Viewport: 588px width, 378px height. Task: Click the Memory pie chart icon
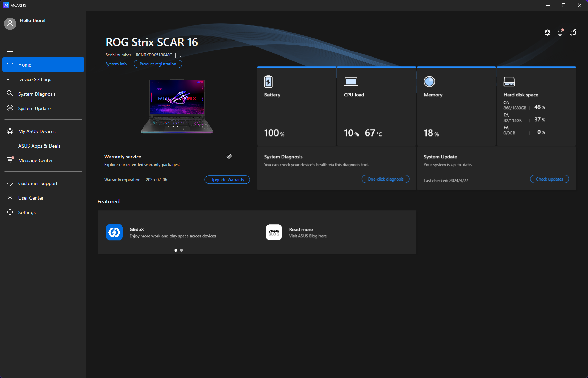(429, 81)
